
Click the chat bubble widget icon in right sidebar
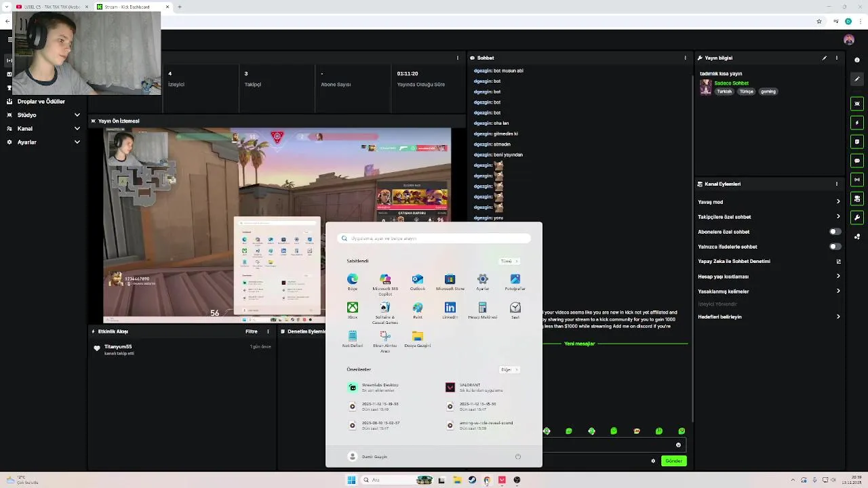(857, 161)
